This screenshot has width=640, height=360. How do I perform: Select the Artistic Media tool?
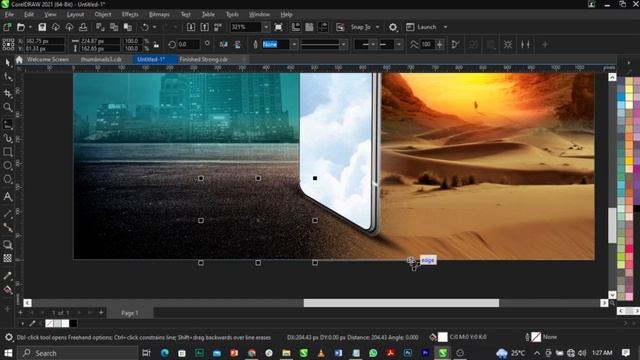7,138
